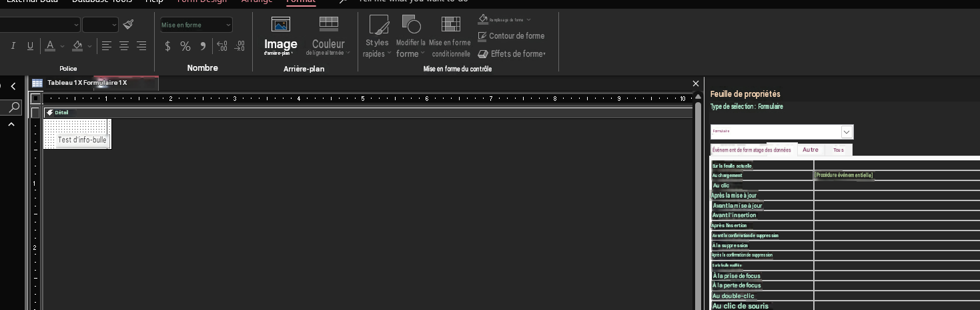Screen dimensions: 980x310
Task: Select the Détail section bar
Action: pos(367,112)
